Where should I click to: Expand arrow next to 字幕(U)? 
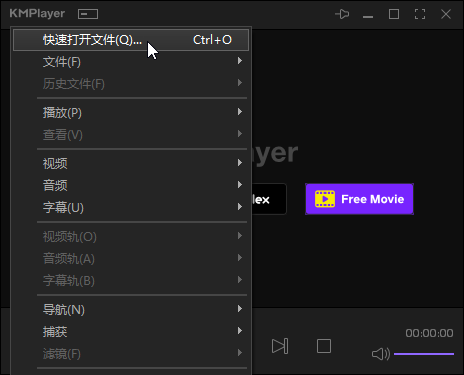coord(240,207)
